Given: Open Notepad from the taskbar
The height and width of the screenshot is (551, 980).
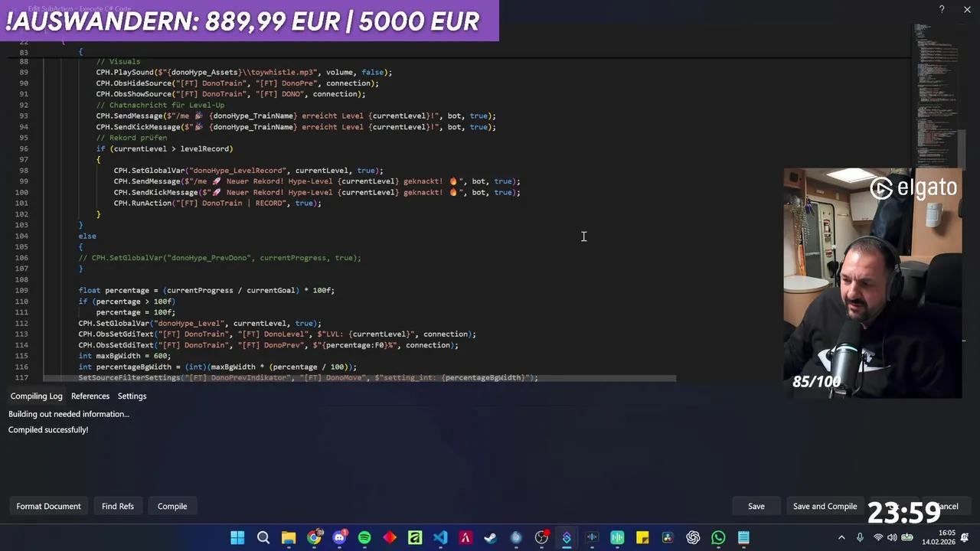Looking at the screenshot, I should point(743,537).
